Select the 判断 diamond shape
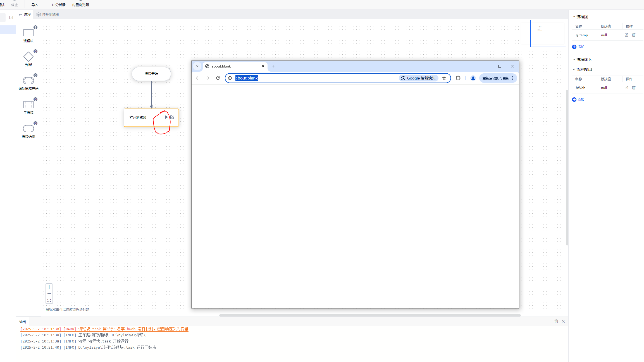The image size is (644, 362). pos(28,57)
